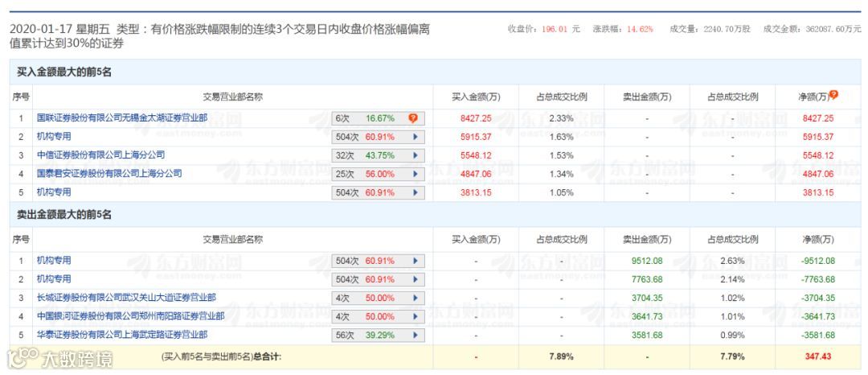Open 中信证券股份有限公司上海分公司 link

pyautogui.click(x=100, y=155)
